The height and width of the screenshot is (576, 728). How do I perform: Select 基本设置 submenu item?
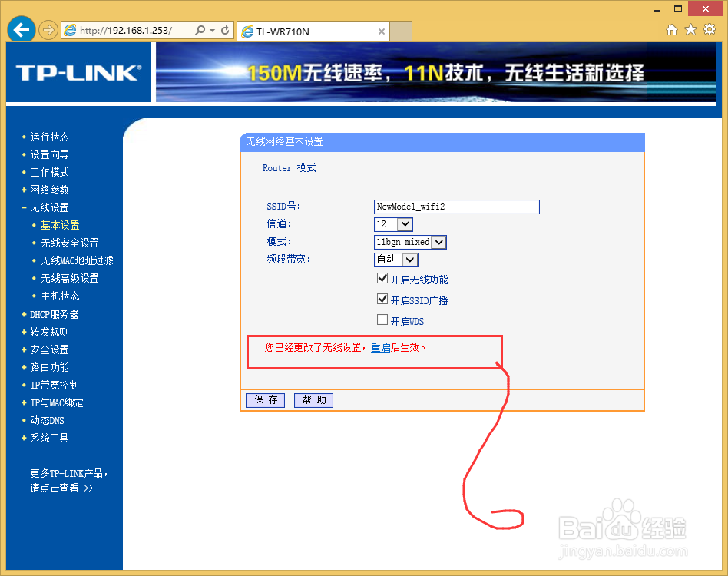pyautogui.click(x=60, y=225)
